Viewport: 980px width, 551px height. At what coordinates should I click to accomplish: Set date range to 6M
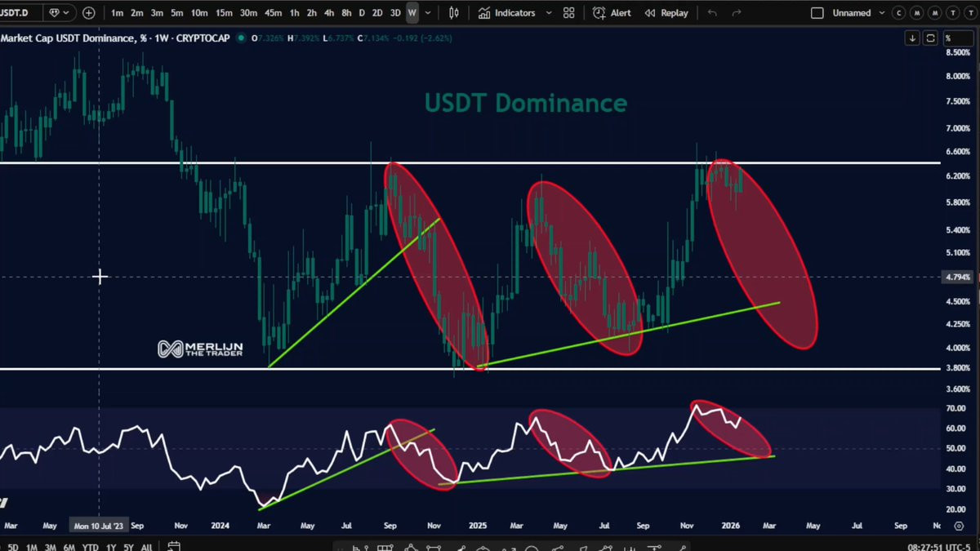(70, 547)
